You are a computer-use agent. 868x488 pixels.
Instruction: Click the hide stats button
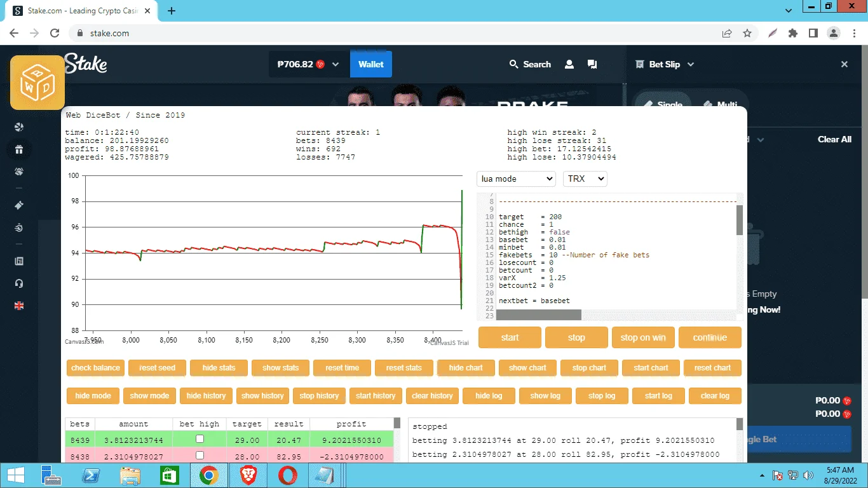(219, 368)
